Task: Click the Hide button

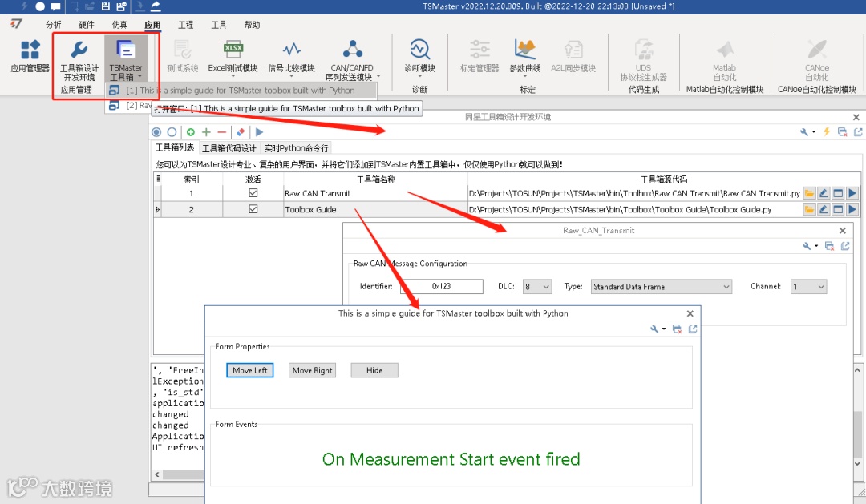Action: pos(374,370)
